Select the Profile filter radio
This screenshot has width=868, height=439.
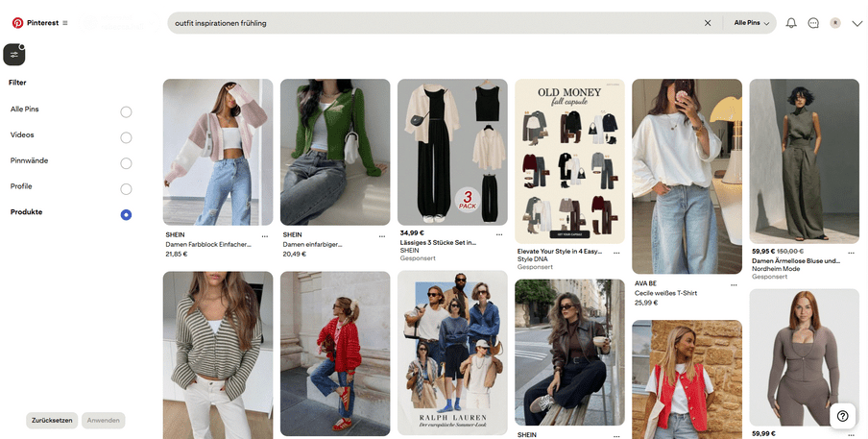pos(126,189)
